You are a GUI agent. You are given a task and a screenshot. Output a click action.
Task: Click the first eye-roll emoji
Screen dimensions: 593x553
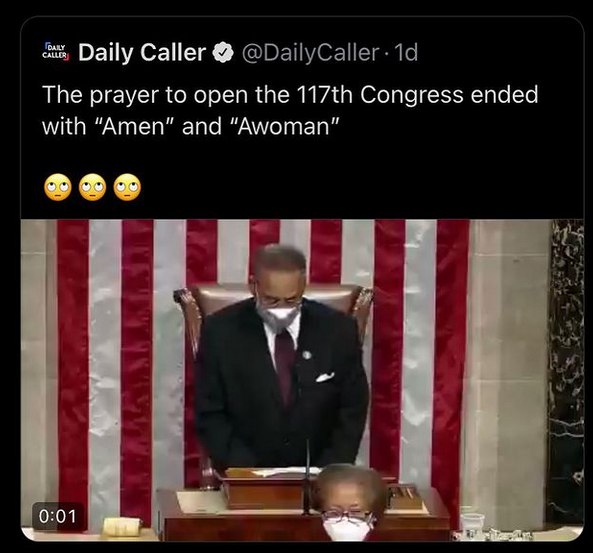tap(58, 187)
